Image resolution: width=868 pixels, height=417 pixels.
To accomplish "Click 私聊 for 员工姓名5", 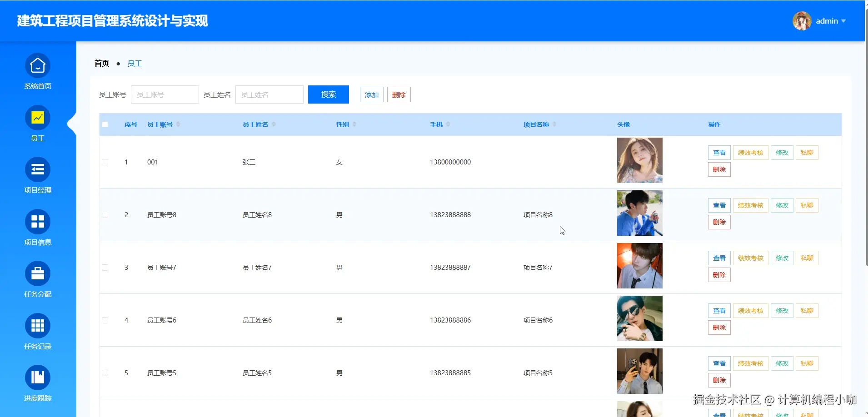I will point(807,363).
